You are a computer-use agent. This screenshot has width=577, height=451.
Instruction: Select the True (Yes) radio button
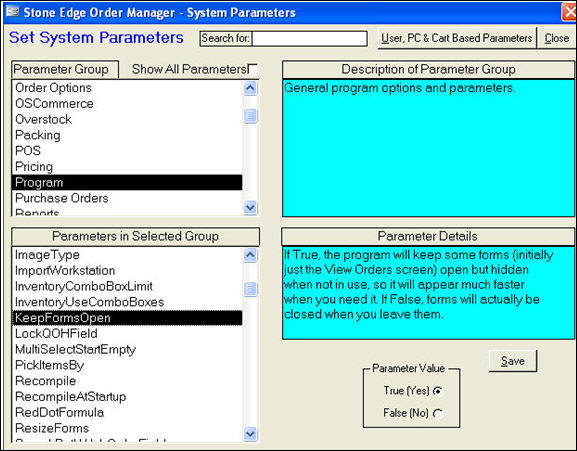coord(438,391)
